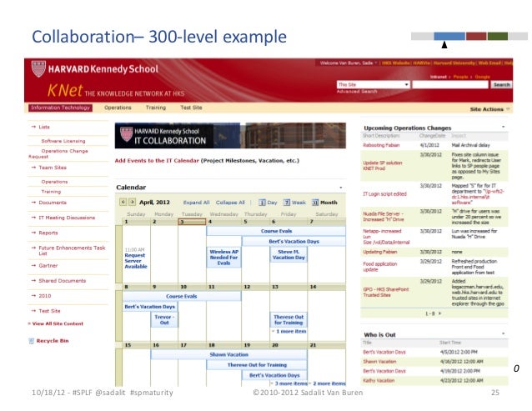This screenshot has height=411, width=532.
Task: Go to previous month in calendar
Action: 123,202
